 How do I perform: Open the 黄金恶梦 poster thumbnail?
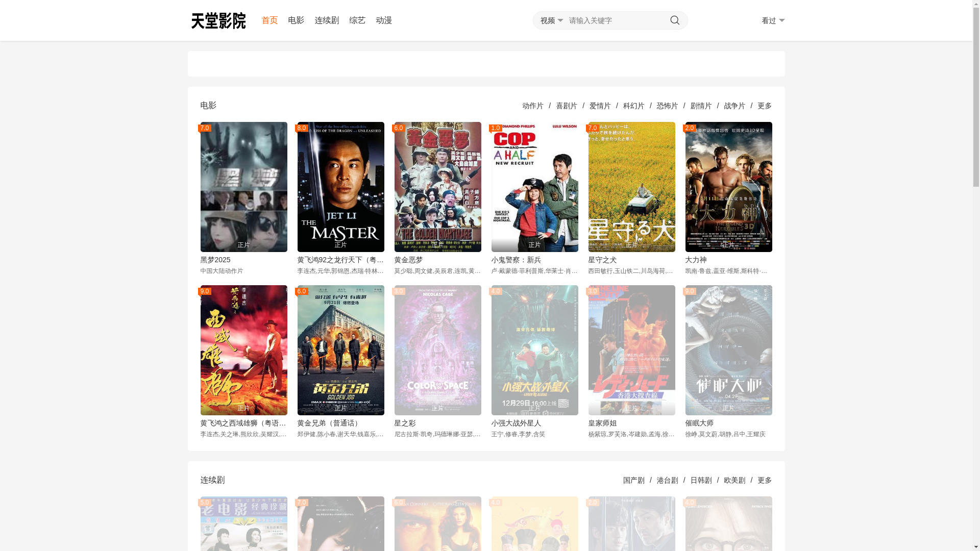click(x=438, y=187)
